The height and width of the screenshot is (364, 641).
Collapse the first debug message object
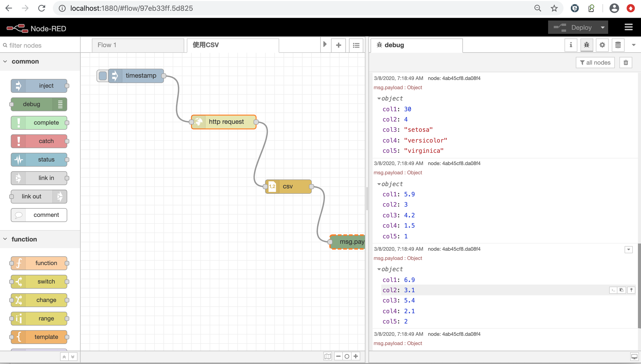[379, 98]
